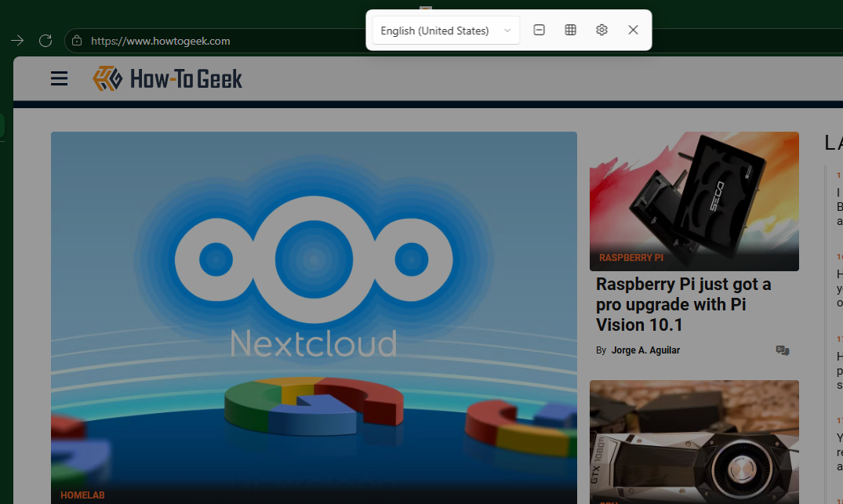Visit author Jorge A. Aguilar's page

[x=645, y=350]
